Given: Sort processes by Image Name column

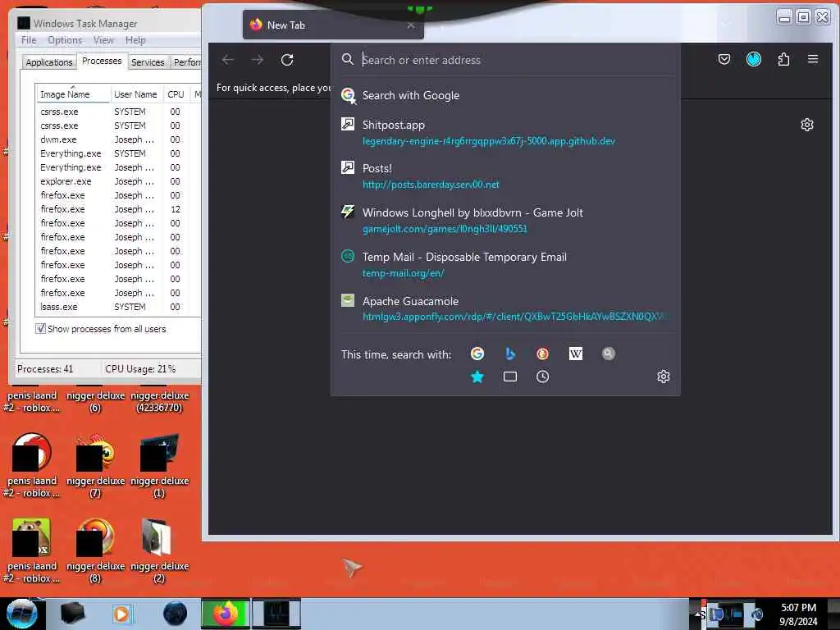Looking at the screenshot, I should coord(72,94).
